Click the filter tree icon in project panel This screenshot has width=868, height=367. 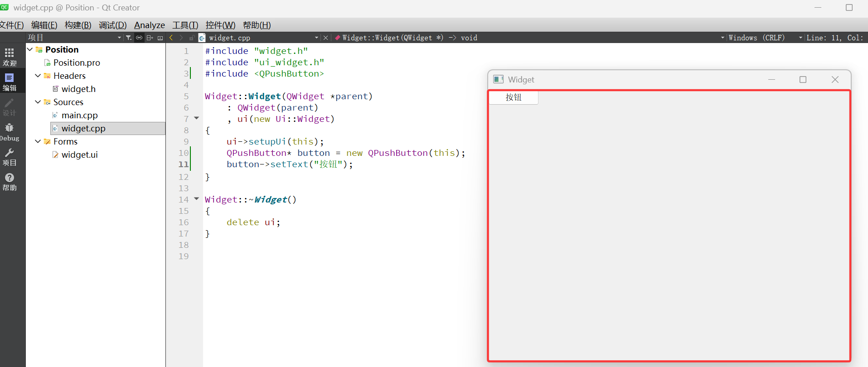click(x=129, y=38)
